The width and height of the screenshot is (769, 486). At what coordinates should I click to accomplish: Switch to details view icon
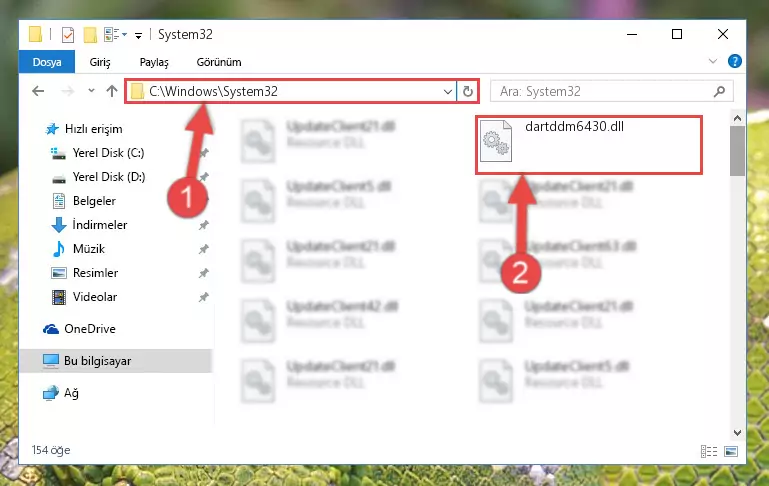[709, 451]
